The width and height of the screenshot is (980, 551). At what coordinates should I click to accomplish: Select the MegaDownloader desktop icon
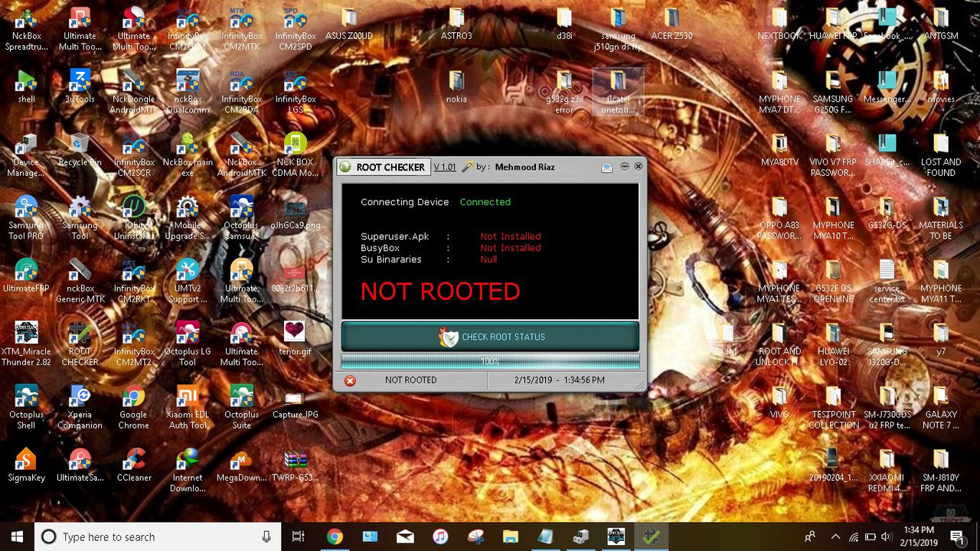click(x=241, y=465)
